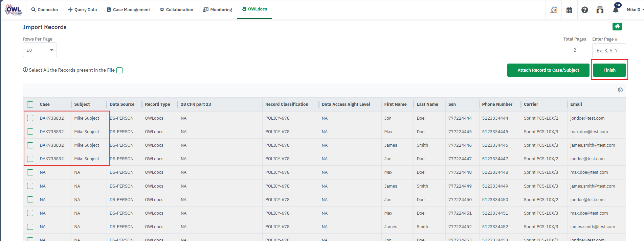Click the Record Classification column header
Image resolution: width=644 pixels, height=241 pixels.
click(287, 104)
